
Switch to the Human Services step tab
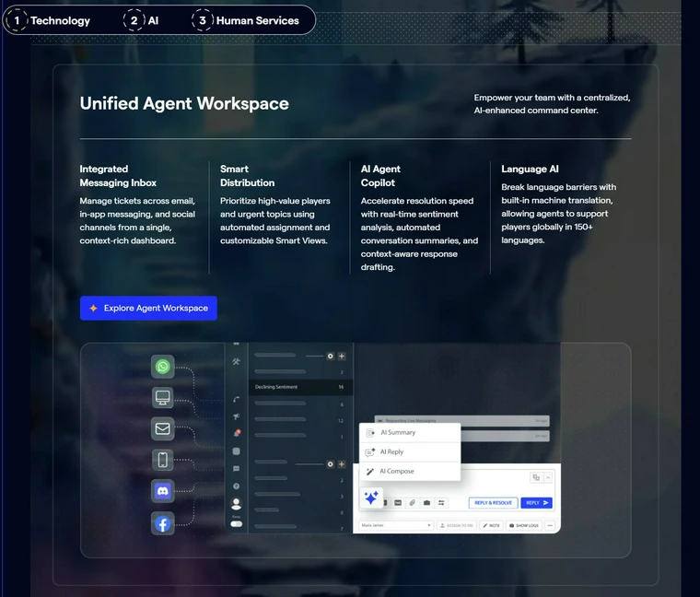(246, 20)
